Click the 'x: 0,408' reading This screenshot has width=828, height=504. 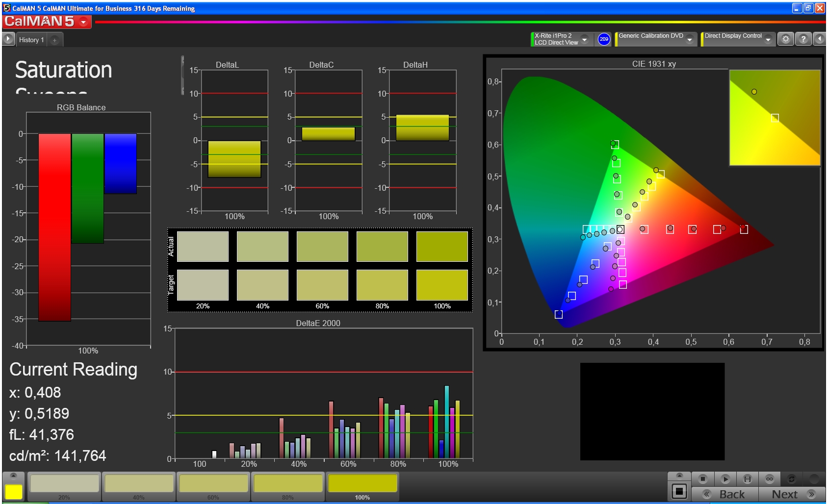[35, 393]
